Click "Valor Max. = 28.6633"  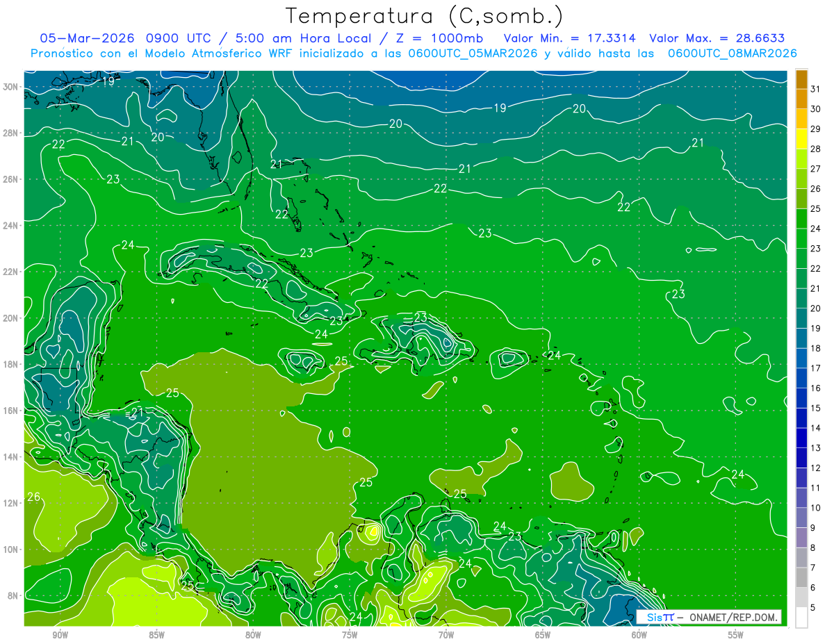point(717,38)
